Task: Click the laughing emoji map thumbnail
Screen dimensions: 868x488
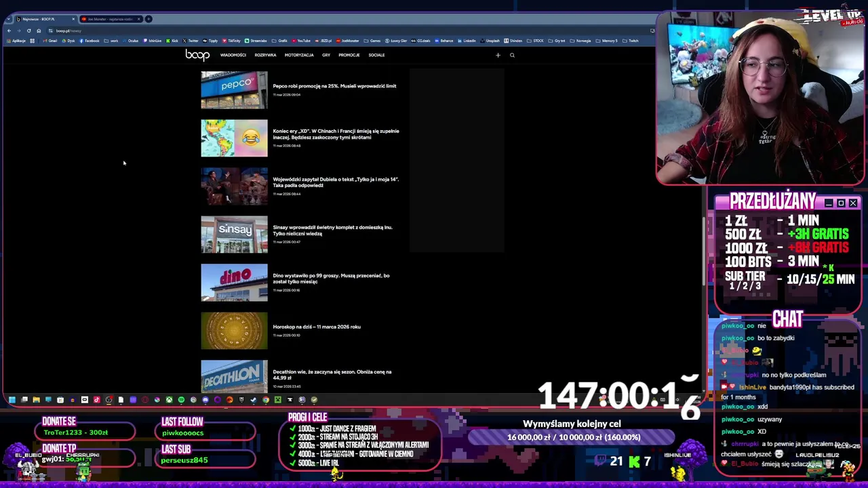Action: coord(234,138)
